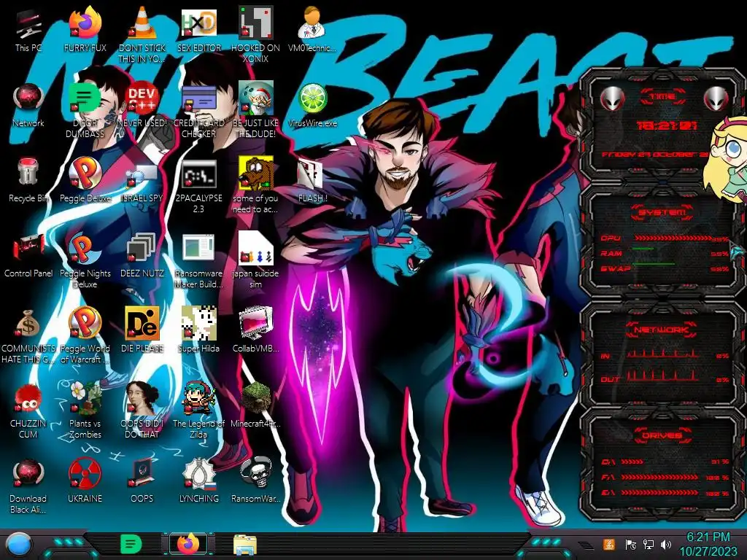Viewport: 747px width, 560px height.
Task: Select the DEEZ NUTZ shortcut
Action: click(x=142, y=256)
